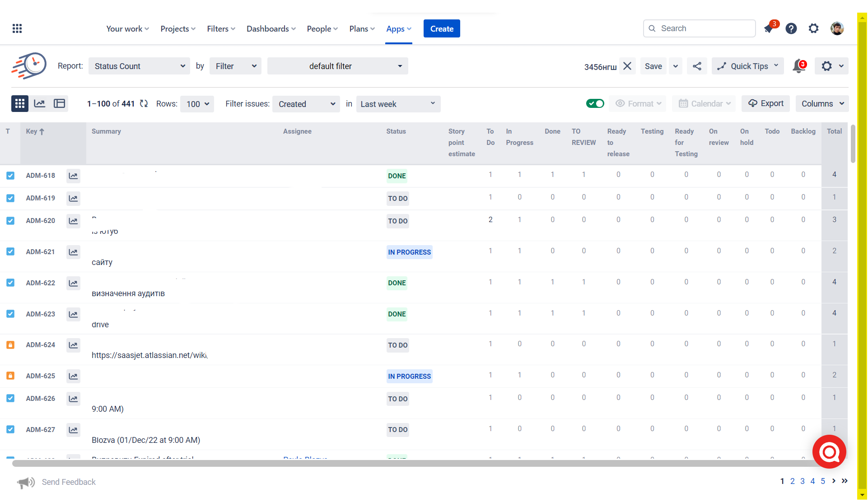Open the by Filter dropdown
868x502 pixels.
click(235, 66)
